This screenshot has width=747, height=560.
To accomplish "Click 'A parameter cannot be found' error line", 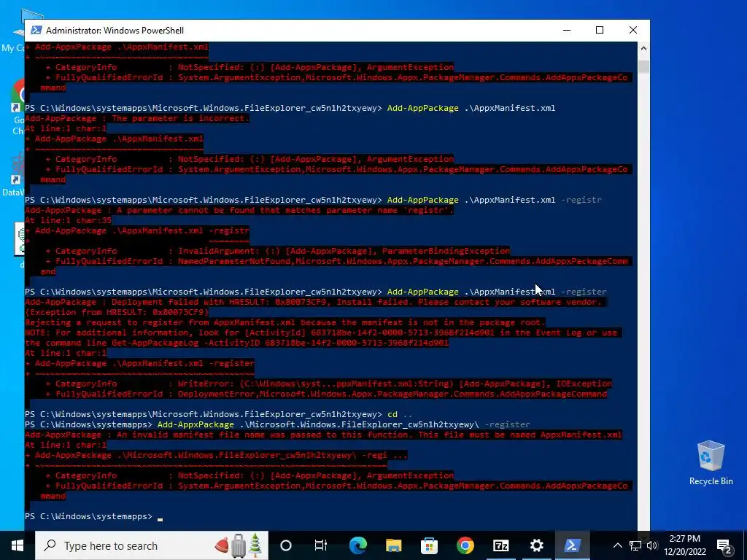I will pos(239,210).
